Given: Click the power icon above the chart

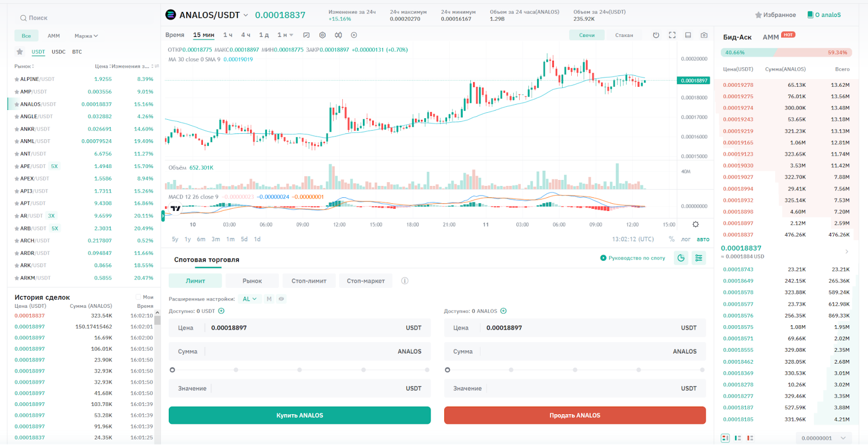Looking at the screenshot, I should [x=656, y=35].
